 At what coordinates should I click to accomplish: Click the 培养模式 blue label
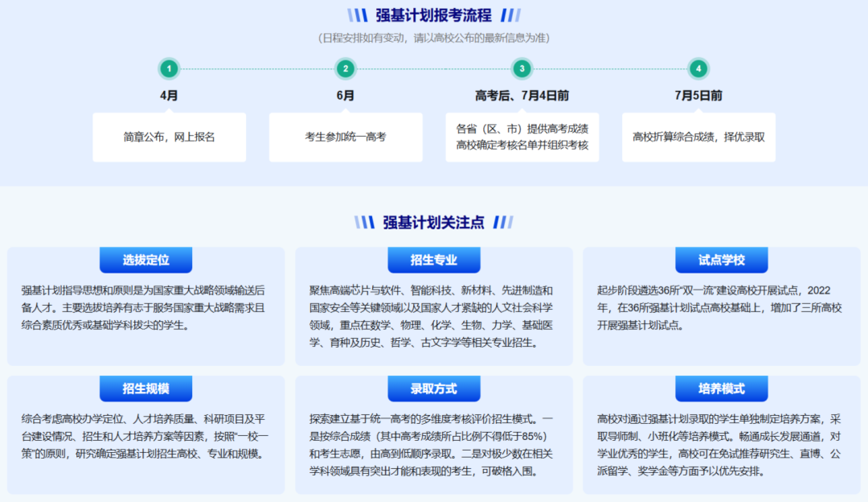pos(721,389)
